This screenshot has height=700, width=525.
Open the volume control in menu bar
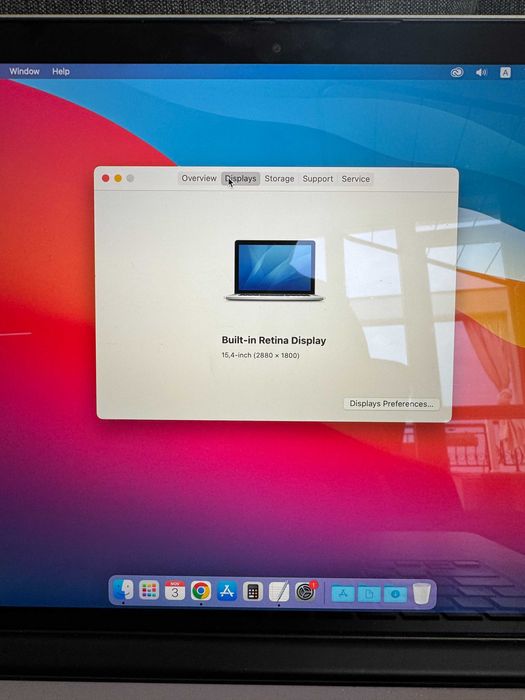(481, 72)
